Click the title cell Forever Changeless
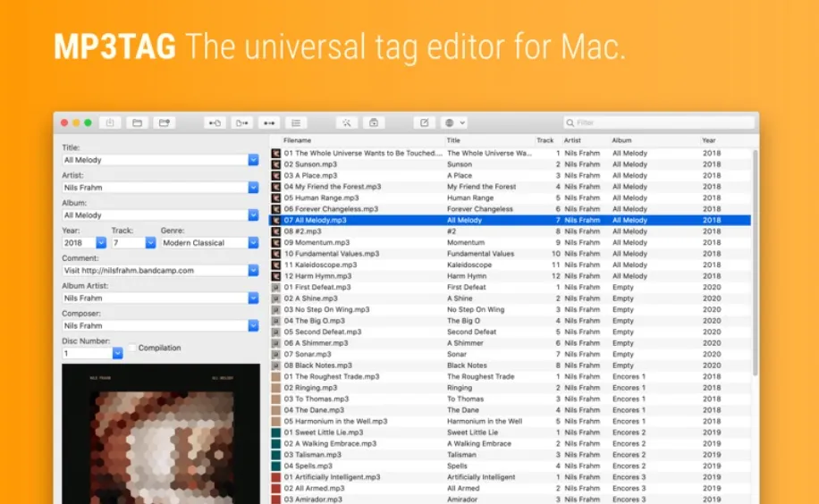Screen dimensions: 819x504 (x=480, y=209)
